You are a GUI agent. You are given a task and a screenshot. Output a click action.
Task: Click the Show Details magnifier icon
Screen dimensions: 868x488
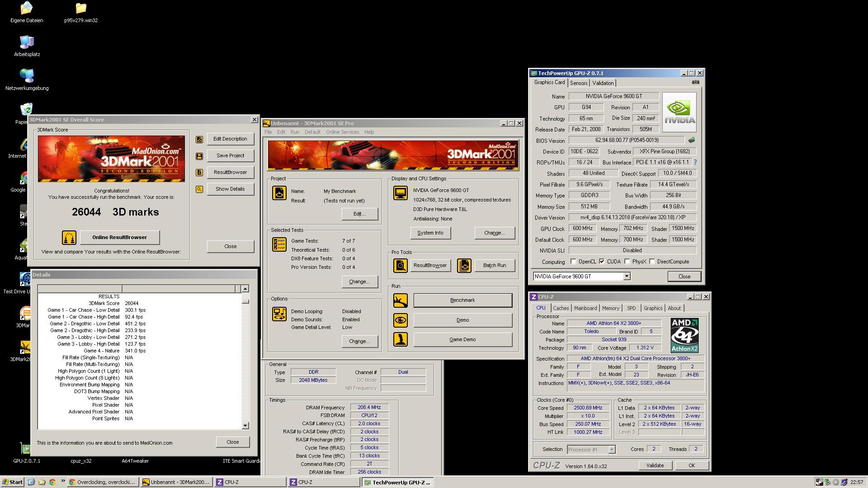[x=199, y=189]
